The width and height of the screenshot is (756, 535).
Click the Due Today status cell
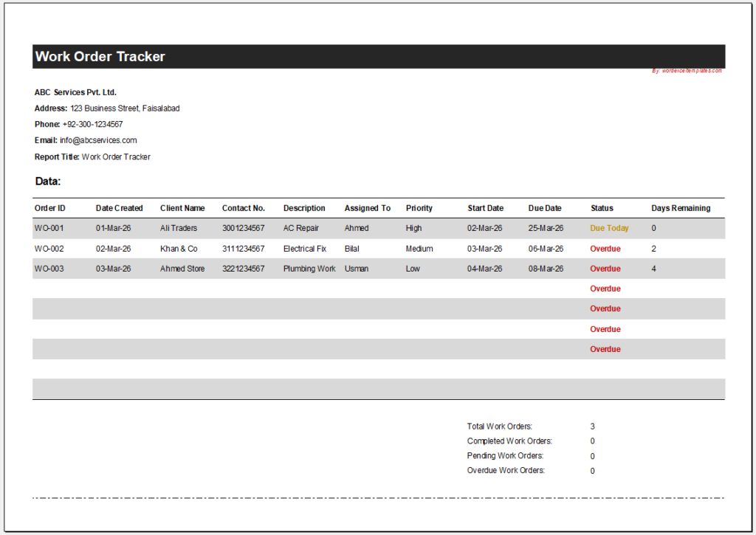608,228
